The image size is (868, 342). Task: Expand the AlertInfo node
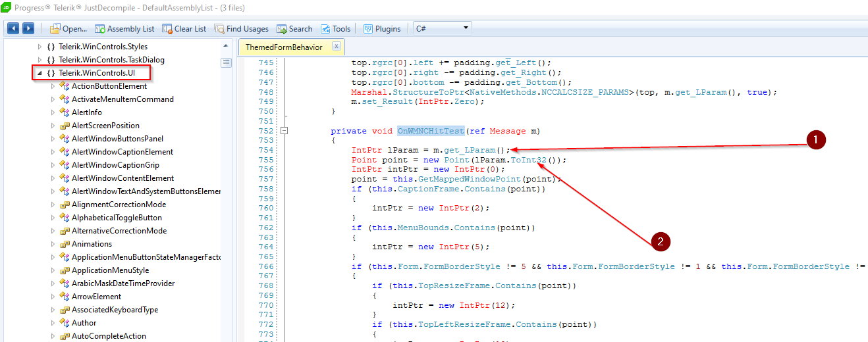(x=53, y=112)
